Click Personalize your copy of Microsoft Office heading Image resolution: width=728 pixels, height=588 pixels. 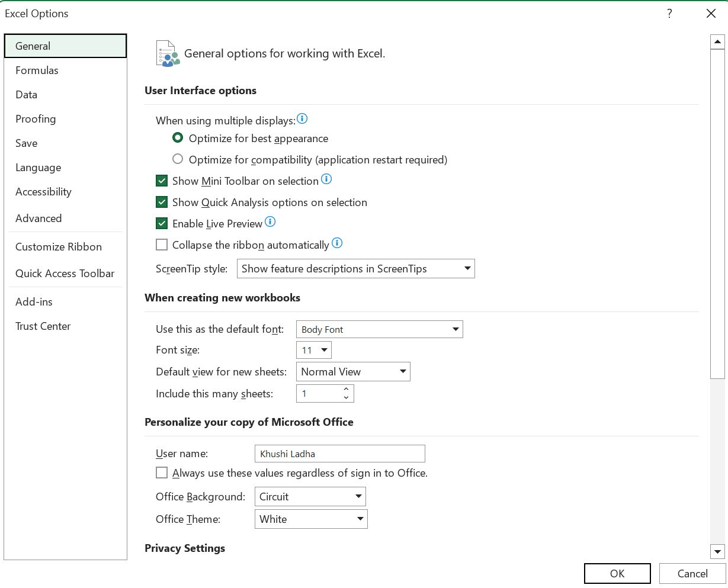(249, 422)
